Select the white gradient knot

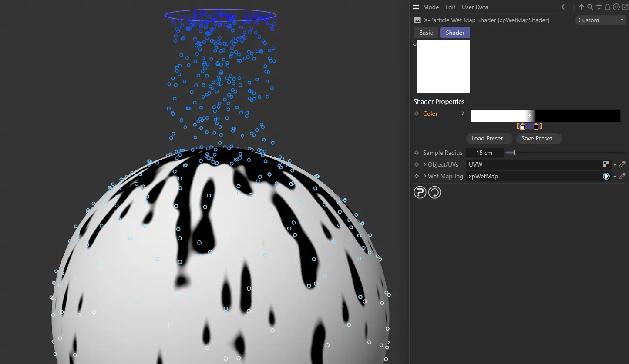point(522,127)
